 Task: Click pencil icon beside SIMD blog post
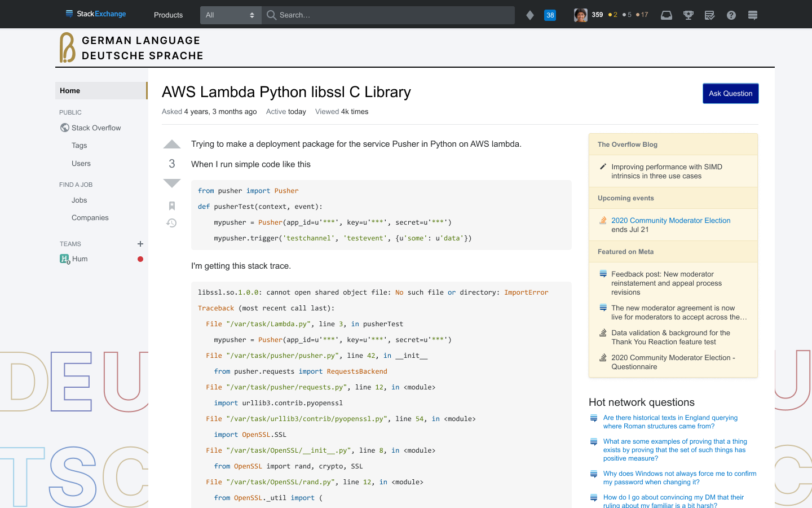[x=603, y=167]
